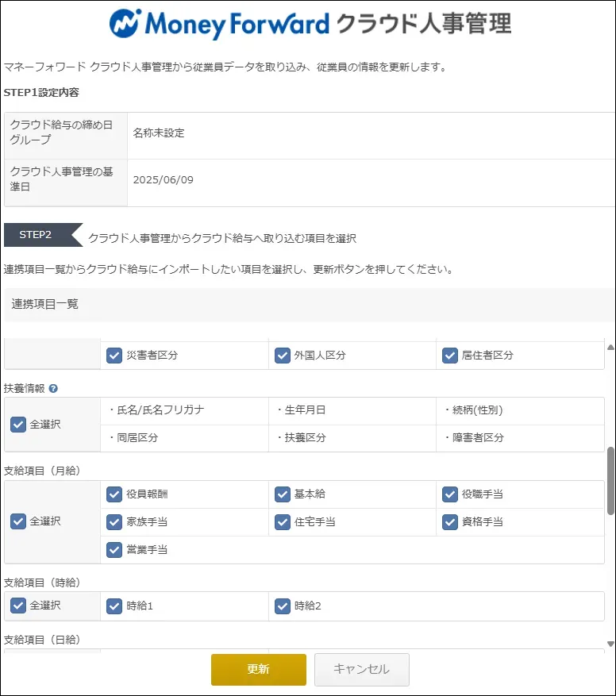Uncheck the 資格手当 checkbox

point(450,522)
